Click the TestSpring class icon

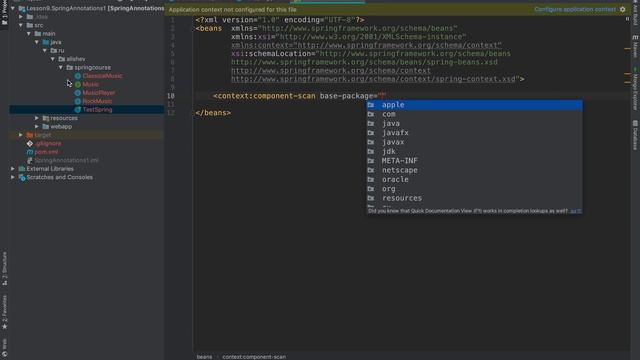[78, 110]
